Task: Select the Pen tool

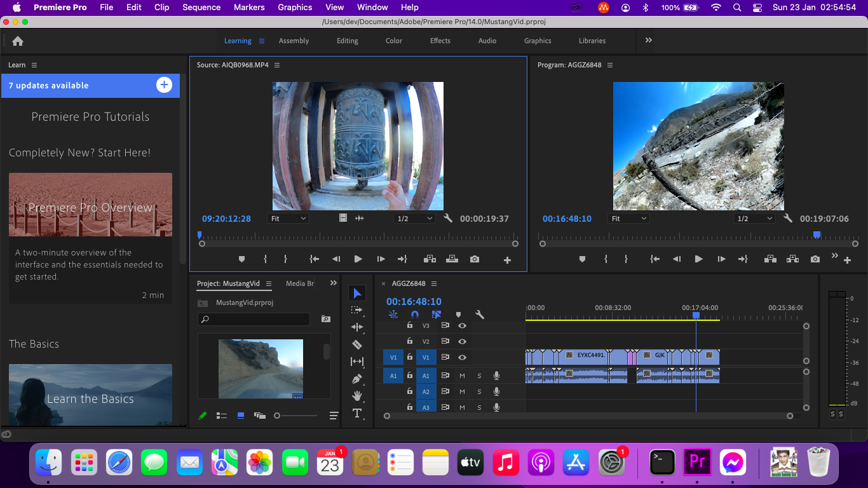Action: point(357,379)
